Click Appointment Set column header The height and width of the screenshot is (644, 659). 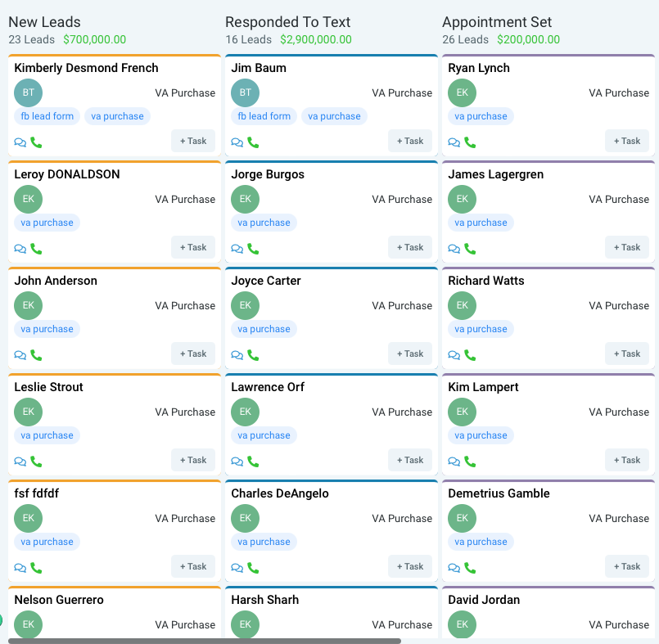pos(497,22)
